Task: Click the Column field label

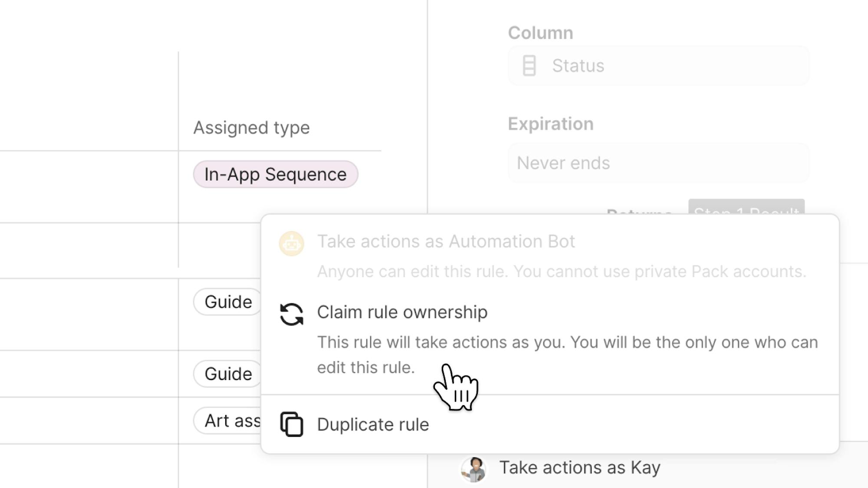Action: (540, 33)
